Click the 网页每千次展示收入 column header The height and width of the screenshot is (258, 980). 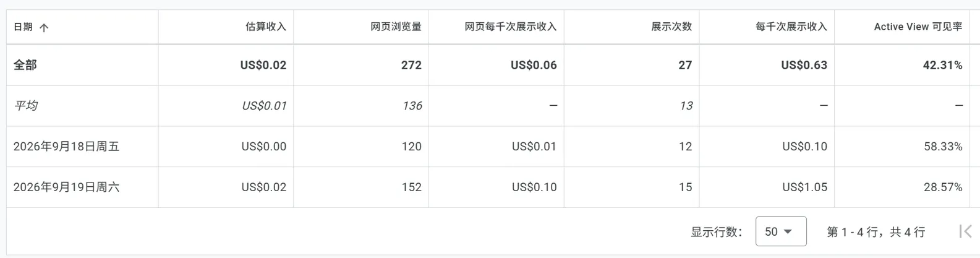(x=511, y=27)
